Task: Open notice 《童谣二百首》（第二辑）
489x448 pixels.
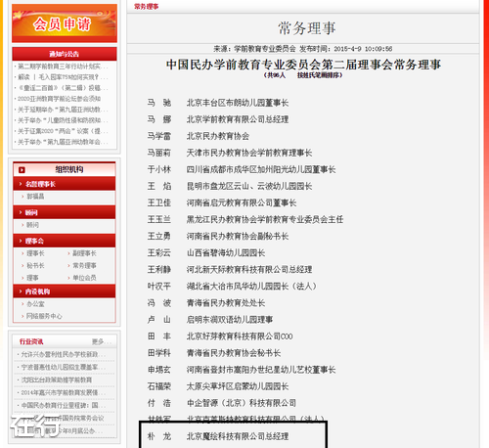Action: pos(63,88)
